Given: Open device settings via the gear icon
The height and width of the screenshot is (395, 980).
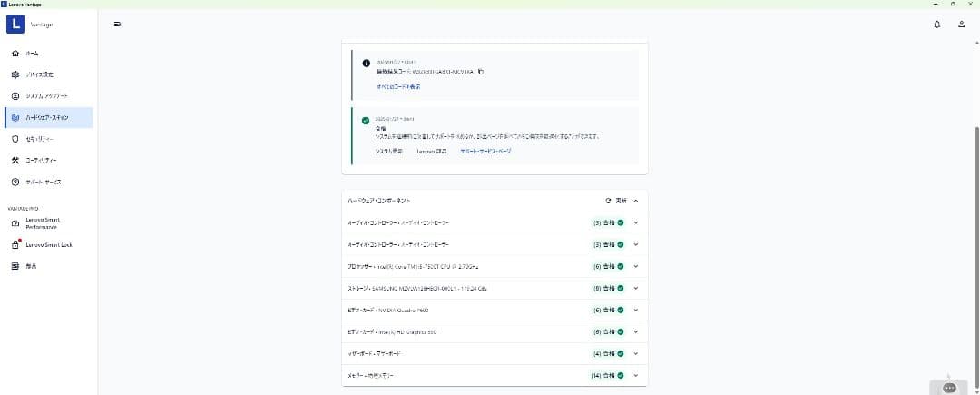Looking at the screenshot, I should click(15, 74).
